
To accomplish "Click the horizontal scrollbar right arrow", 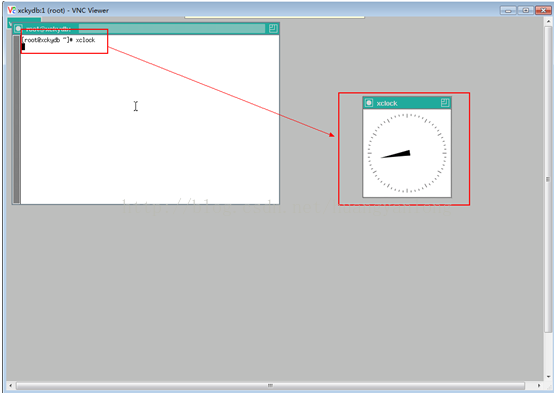I will [539, 385].
